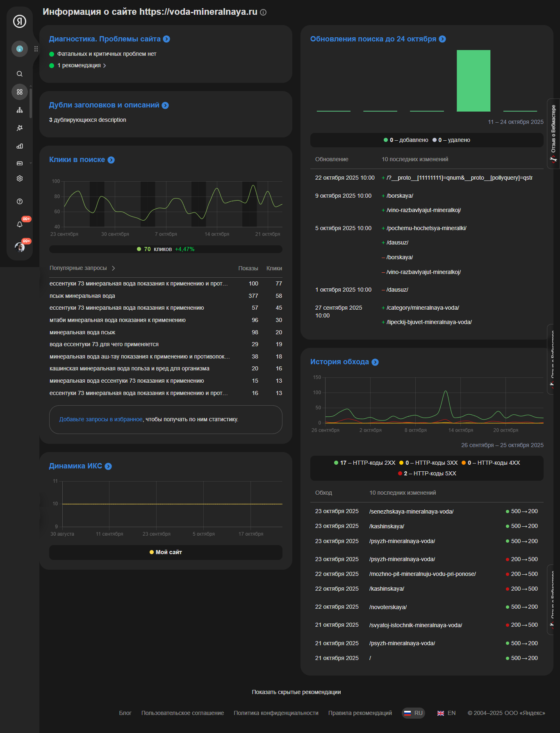Click the first Отзыв о Вебмастере side tab
Viewport: 560px width, 733px height.
point(553,134)
